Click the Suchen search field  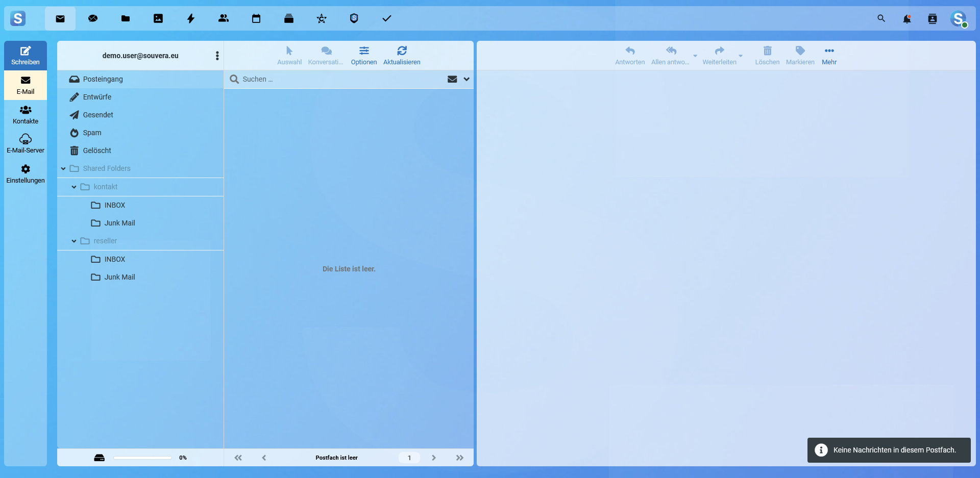[x=337, y=79]
